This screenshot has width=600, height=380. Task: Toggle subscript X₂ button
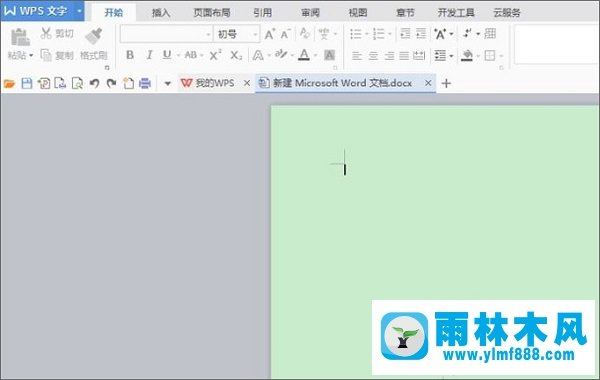[x=236, y=55]
